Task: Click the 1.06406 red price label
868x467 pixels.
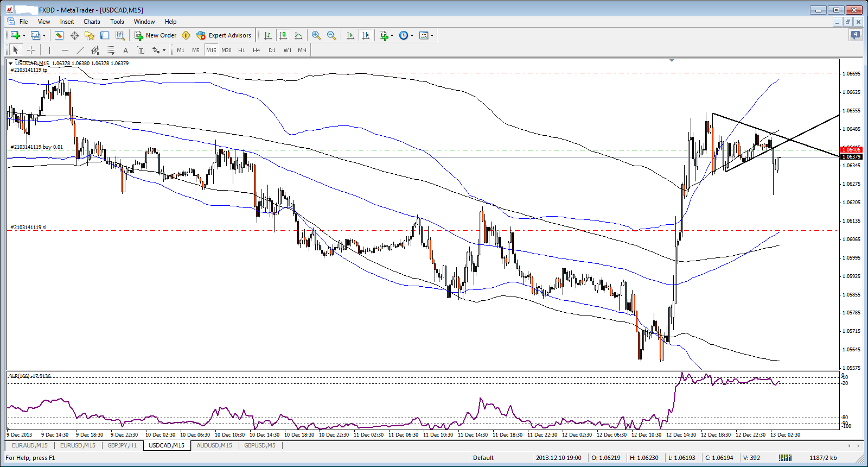Action: pos(851,149)
